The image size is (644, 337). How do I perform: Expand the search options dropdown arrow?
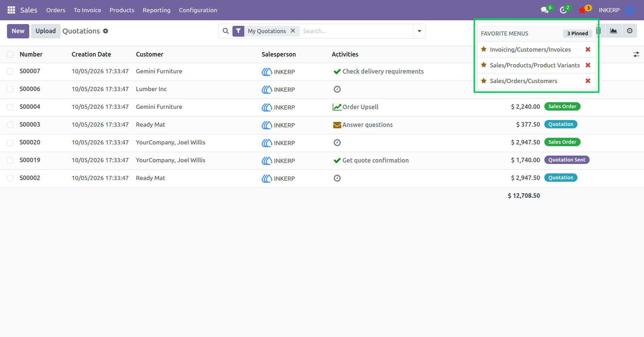coord(419,31)
